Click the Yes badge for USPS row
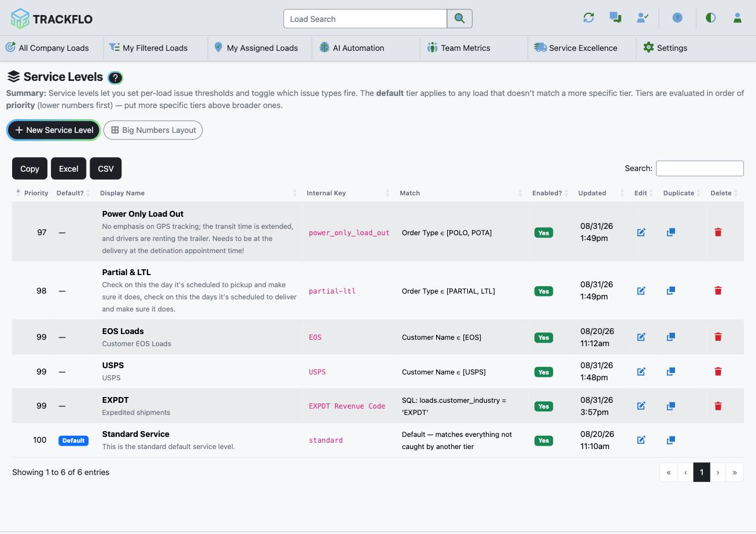Screen dimensions: 756x534 tap(544, 372)
